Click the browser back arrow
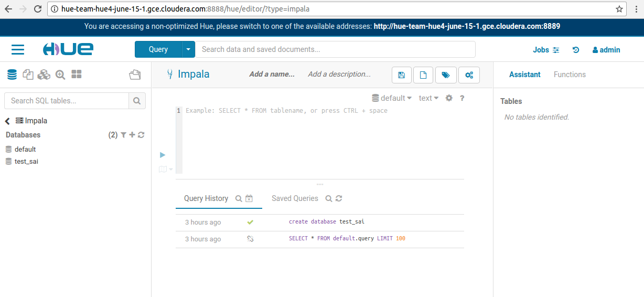This screenshot has width=644, height=297. pos(8,9)
